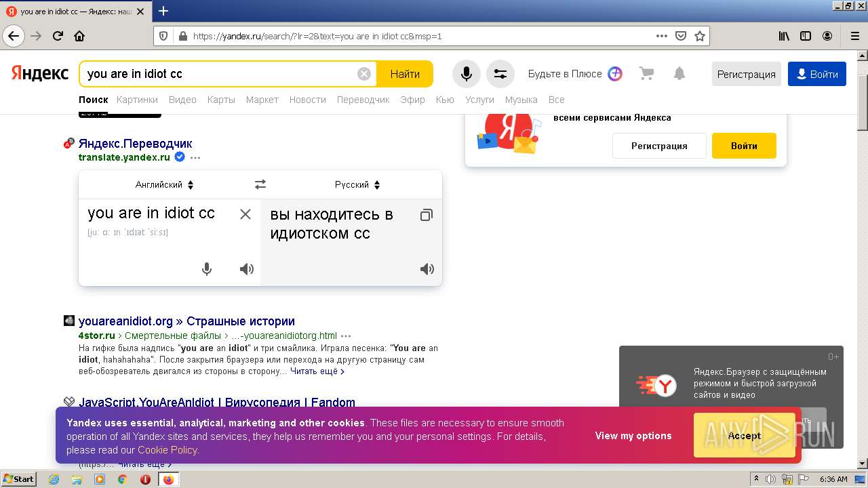Clear translator source text with X
The height and width of the screenshot is (488, 868).
tap(245, 214)
